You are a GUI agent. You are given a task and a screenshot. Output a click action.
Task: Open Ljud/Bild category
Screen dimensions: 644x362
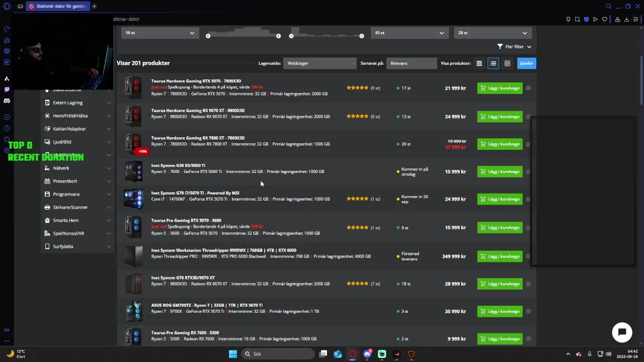tap(62, 142)
